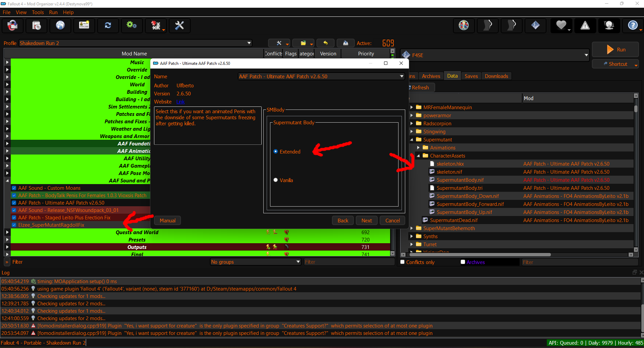Click the toolbar icon left of the blue diamond

point(512,26)
